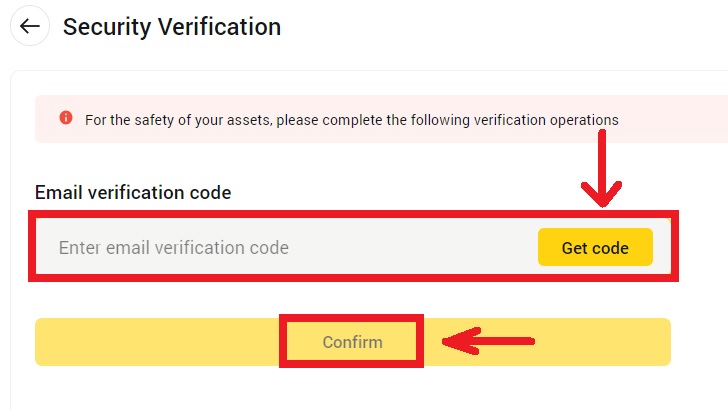Click "For the safety" in the notice
The width and height of the screenshot is (728, 410).
click(127, 120)
